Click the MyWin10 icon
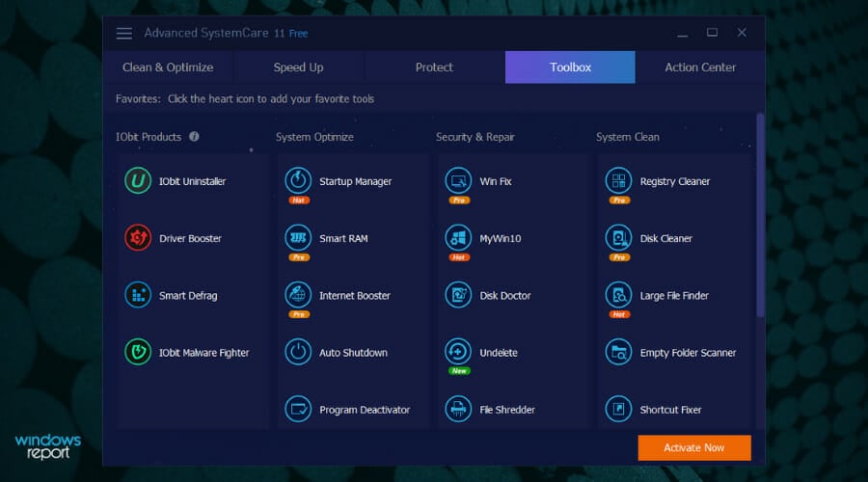The image size is (868, 482). click(458, 237)
